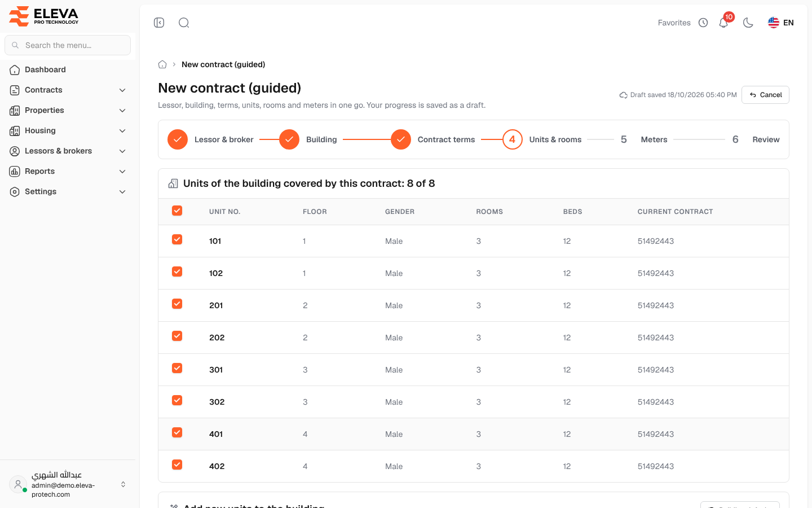Uncheck unit 102 checkbox
This screenshot has height=508, width=812.
[177, 271]
